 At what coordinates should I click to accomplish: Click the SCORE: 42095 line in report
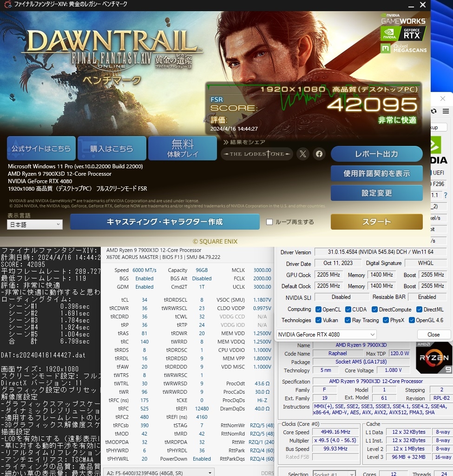click(x=23, y=264)
